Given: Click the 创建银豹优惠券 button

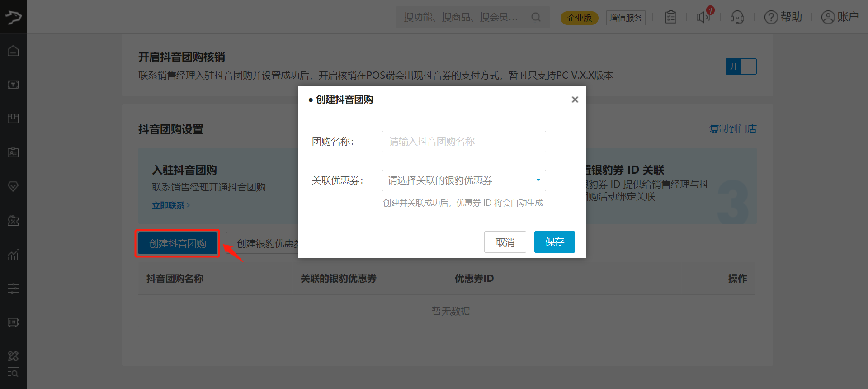Looking at the screenshot, I should [x=262, y=243].
